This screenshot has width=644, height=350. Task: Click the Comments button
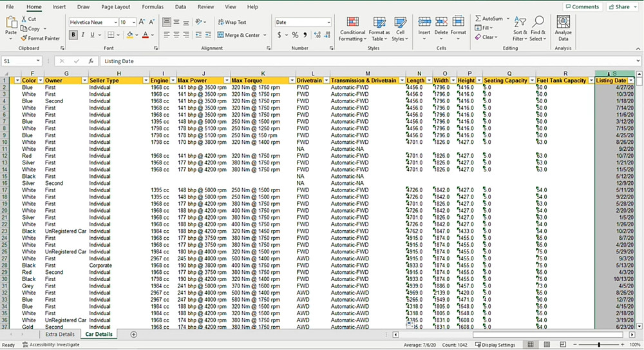tap(582, 6)
